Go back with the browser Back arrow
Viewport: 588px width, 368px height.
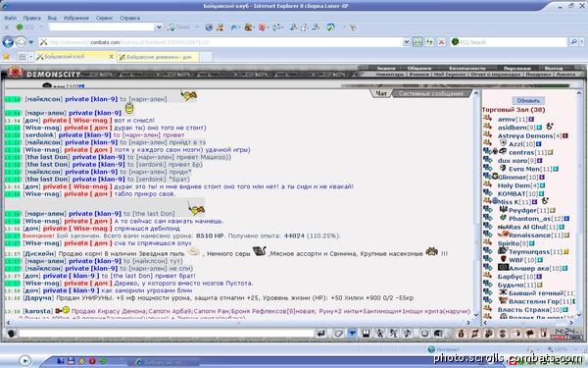tap(8, 42)
